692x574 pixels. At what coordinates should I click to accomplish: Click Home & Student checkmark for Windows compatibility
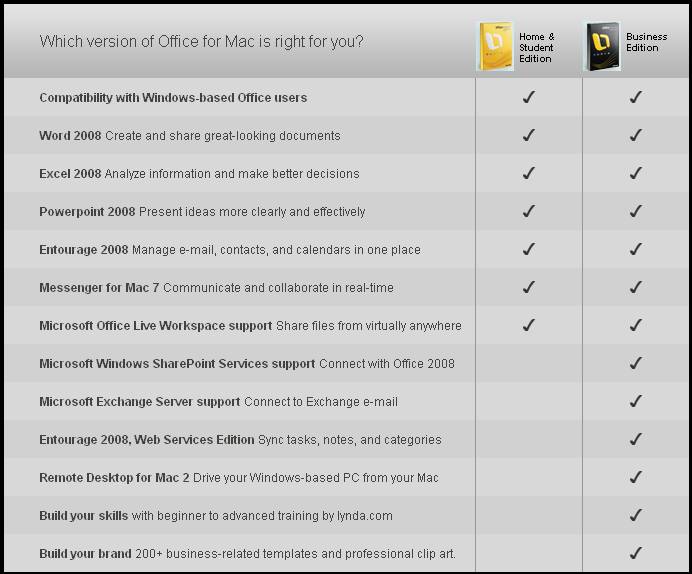529,97
